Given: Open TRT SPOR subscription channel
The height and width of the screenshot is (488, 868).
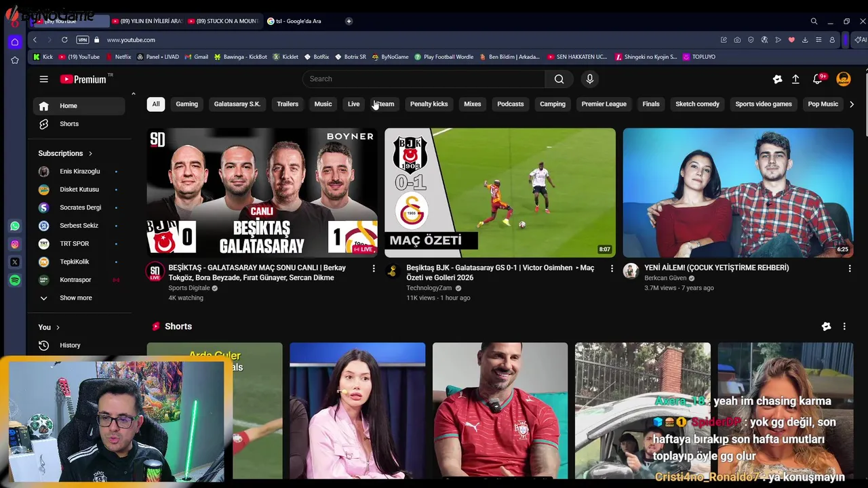Looking at the screenshot, I should pos(79,244).
